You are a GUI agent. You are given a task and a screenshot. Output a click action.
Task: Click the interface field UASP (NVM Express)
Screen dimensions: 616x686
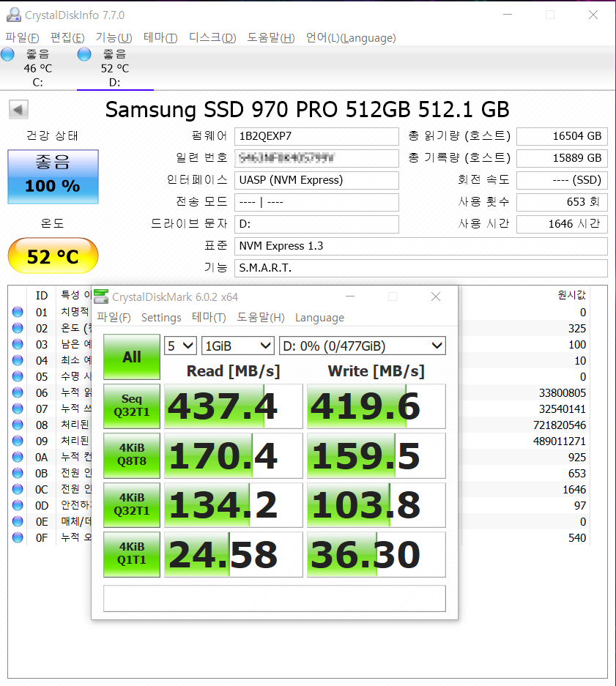tap(316, 180)
